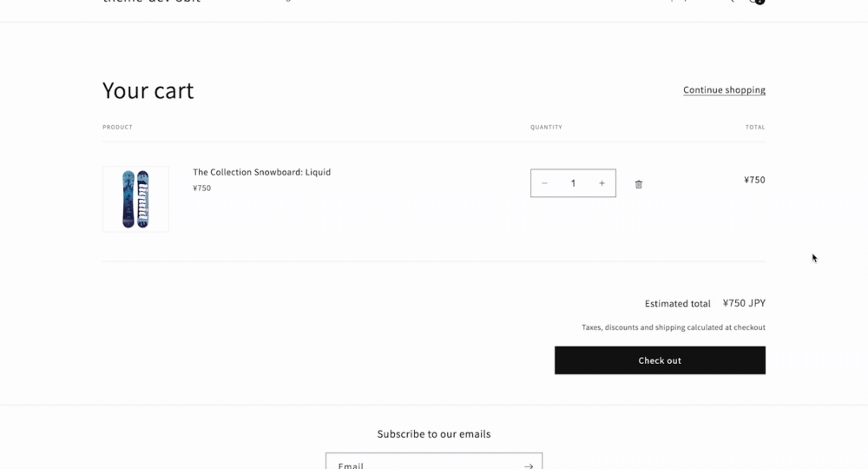Viewport: 868px width, 469px height.
Task: Click the ¥750 line total amount
Action: coord(754,180)
